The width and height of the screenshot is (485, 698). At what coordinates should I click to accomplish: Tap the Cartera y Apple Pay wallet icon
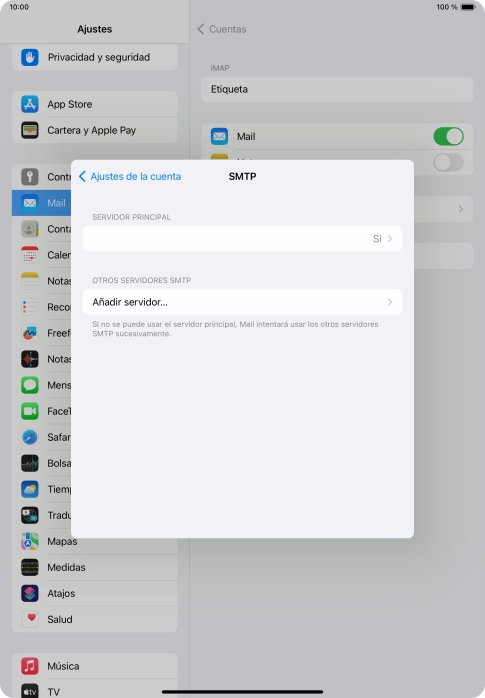[x=30, y=130]
